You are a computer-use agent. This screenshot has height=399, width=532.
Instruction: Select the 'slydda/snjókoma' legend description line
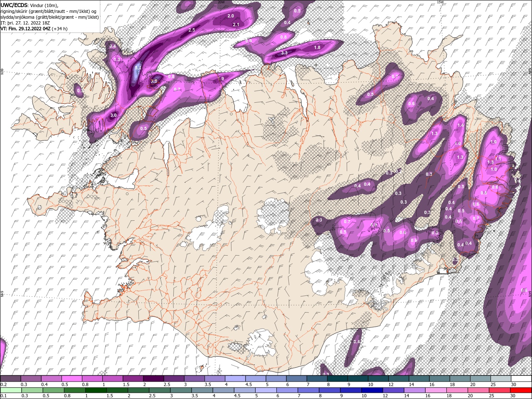point(49,17)
